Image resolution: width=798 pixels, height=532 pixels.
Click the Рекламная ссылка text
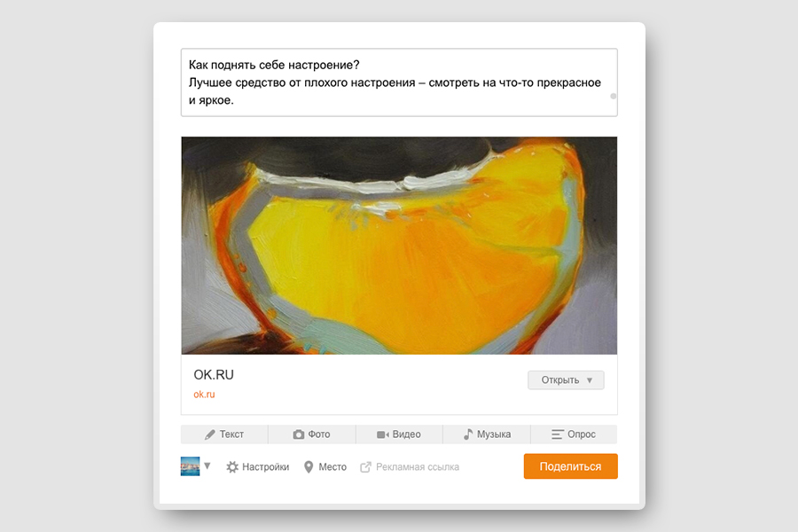(418, 467)
